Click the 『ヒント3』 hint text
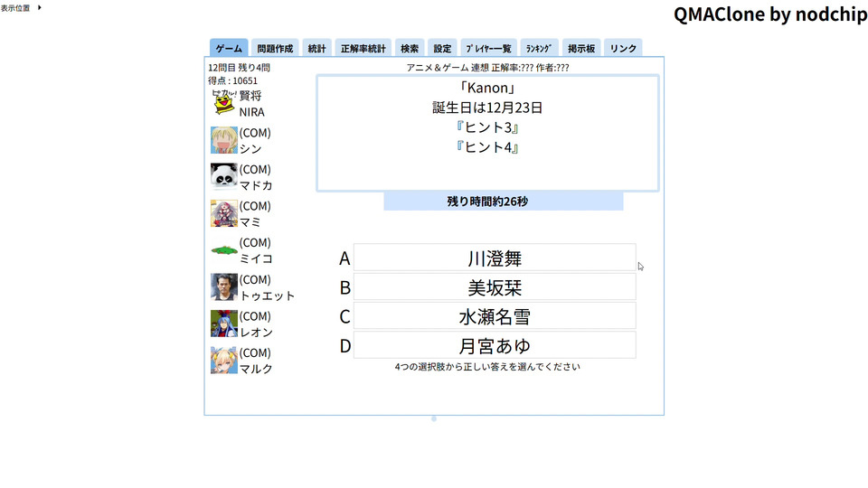This screenshot has height=488, width=868. [487, 127]
